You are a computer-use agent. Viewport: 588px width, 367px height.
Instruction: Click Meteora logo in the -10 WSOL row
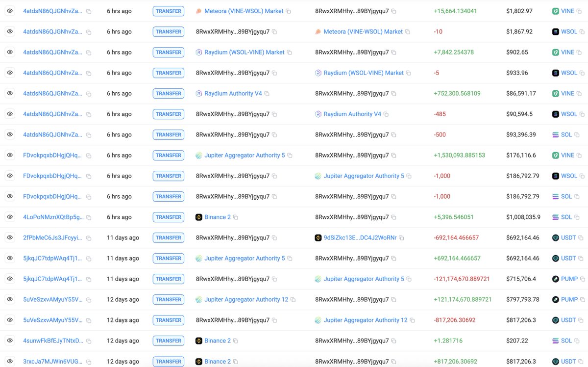coord(318,31)
